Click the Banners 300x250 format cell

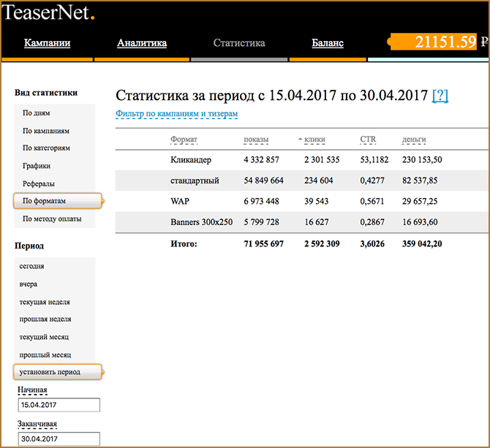[202, 222]
